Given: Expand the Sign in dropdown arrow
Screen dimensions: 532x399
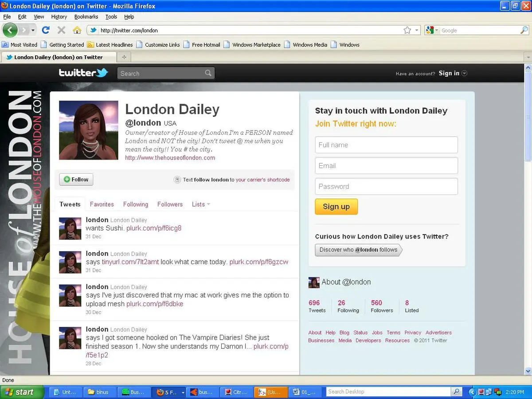Looking at the screenshot, I should coord(464,74).
